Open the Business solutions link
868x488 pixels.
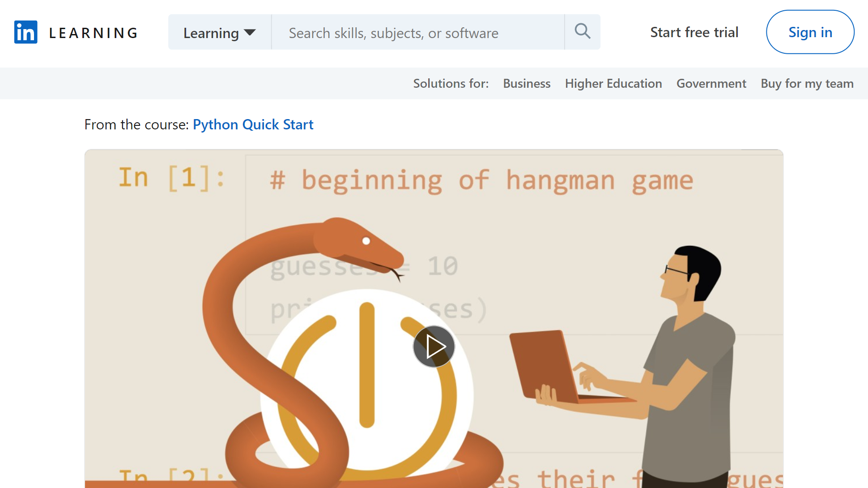(x=527, y=84)
